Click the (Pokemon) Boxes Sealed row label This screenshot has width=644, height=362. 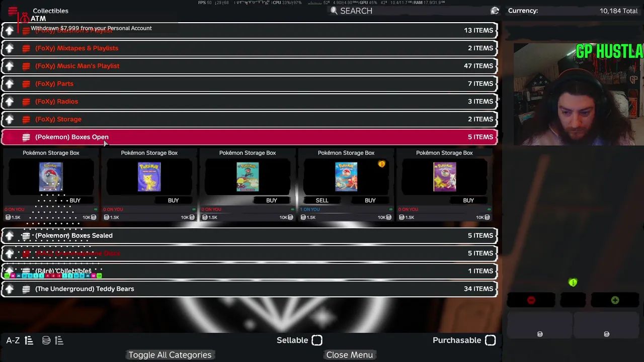tap(74, 236)
